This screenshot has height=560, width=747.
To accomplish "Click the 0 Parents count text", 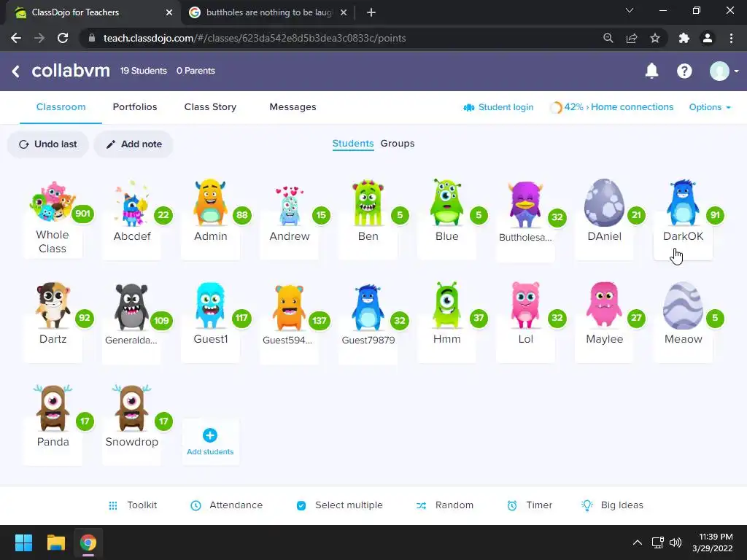I will [196, 71].
